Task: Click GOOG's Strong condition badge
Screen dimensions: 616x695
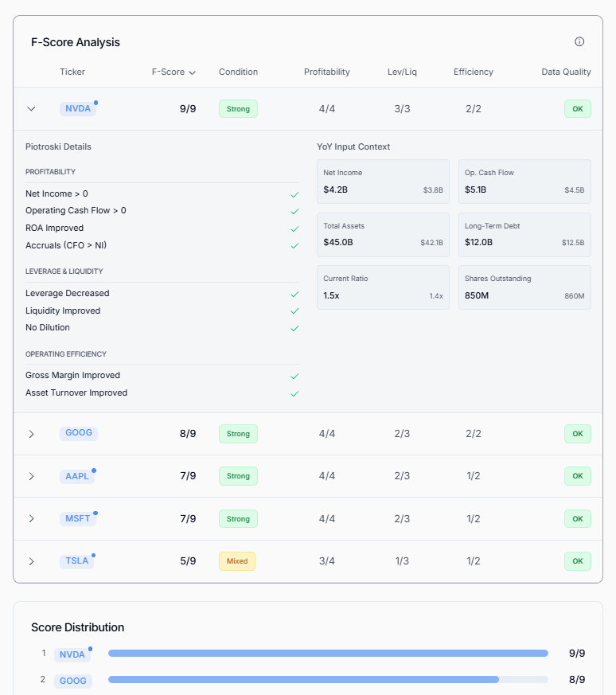Action: tap(239, 434)
